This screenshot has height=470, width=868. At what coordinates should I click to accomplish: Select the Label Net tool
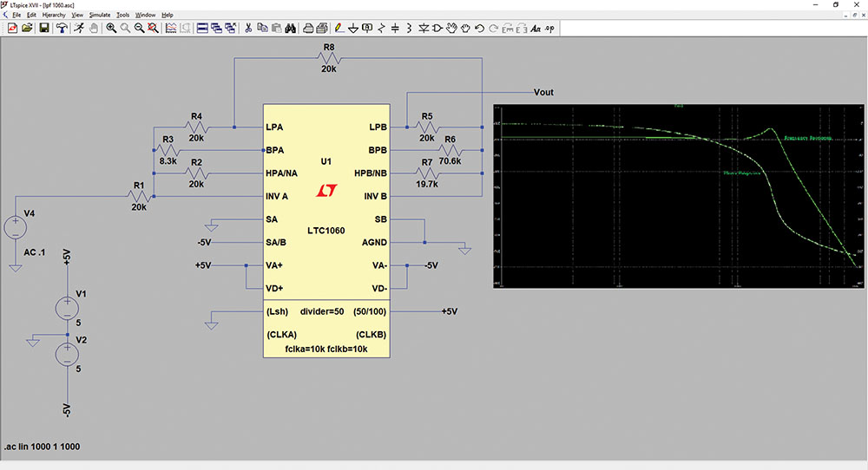click(367, 29)
